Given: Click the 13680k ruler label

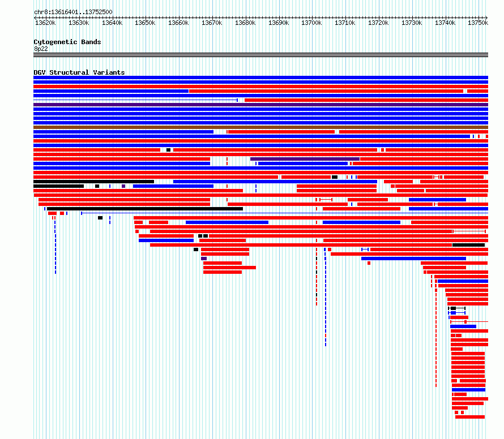Looking at the screenshot, I should point(245,23).
